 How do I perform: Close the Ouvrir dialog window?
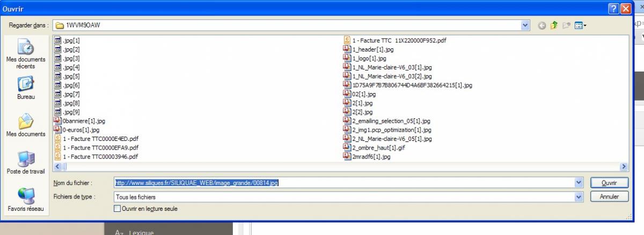(x=626, y=9)
